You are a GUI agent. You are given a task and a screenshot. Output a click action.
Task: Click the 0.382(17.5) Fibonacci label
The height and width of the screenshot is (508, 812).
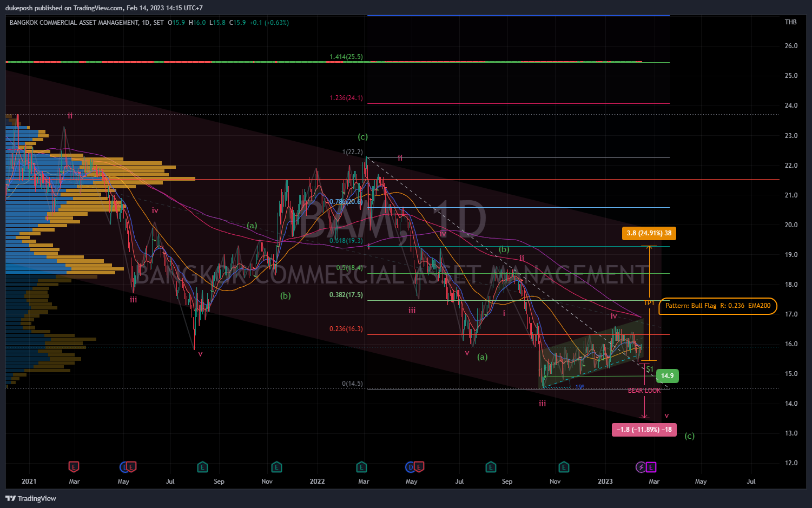pos(346,295)
